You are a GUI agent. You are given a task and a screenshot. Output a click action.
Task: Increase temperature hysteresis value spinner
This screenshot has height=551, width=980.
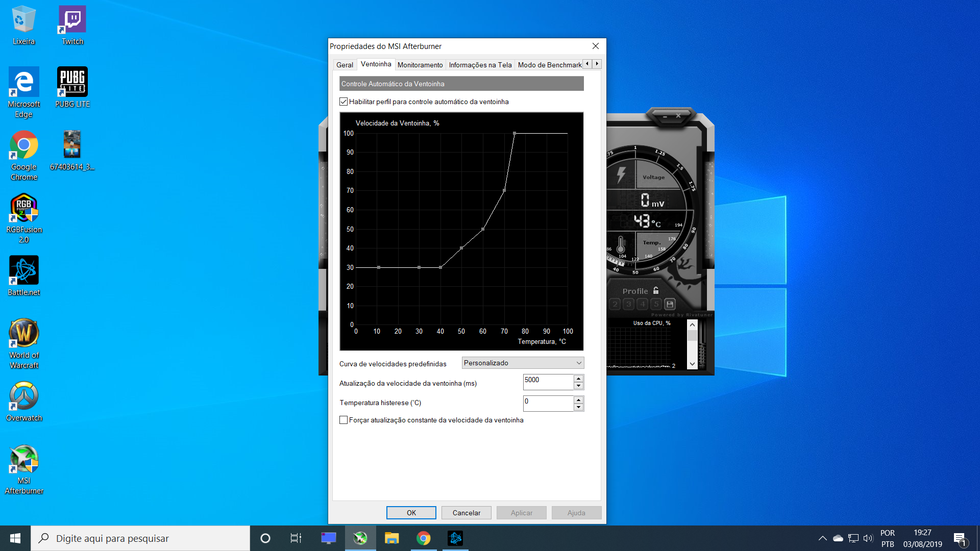[x=578, y=400]
